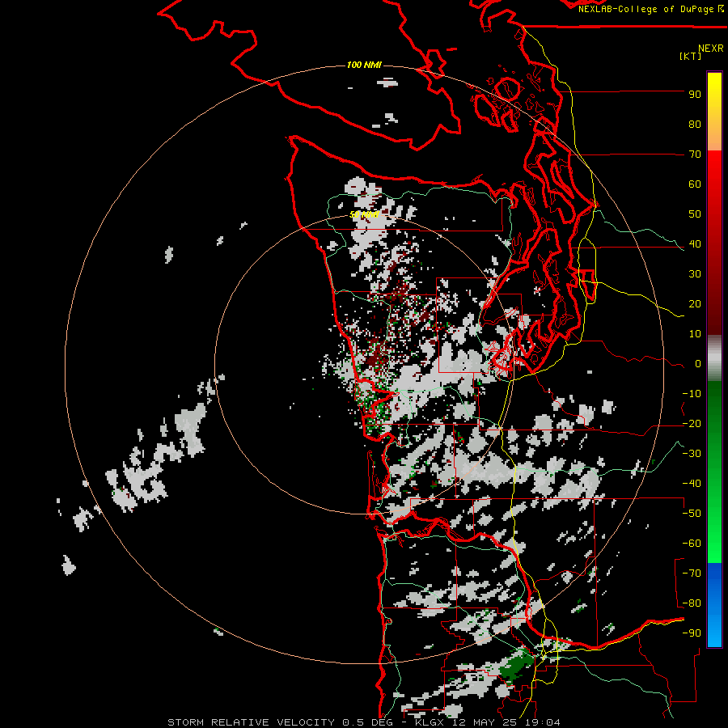Click the 90 knot value on the scale
Screen dimensions: 728x728
(695, 95)
